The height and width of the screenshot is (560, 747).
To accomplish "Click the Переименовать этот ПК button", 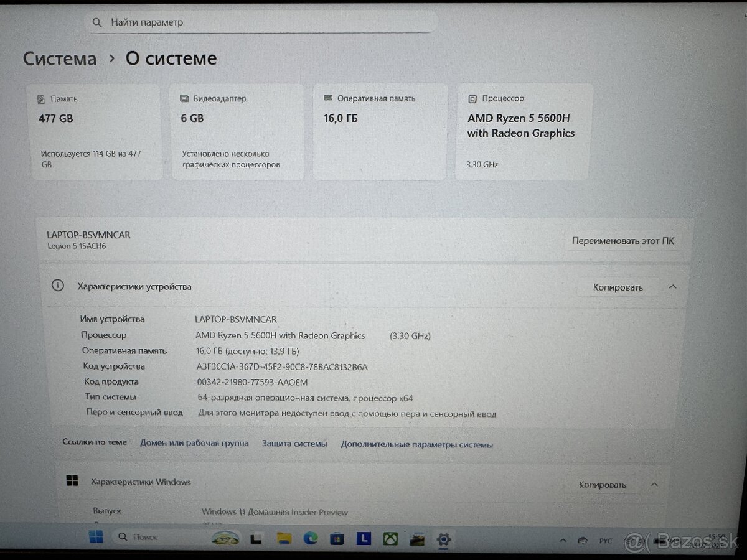I will point(623,240).
